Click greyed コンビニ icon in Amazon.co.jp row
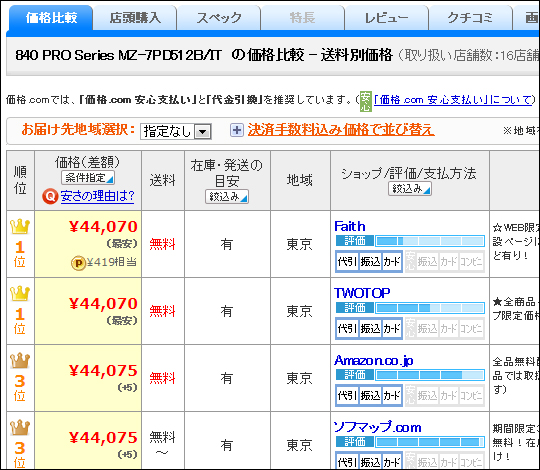Screen dimensions: 540x470 pos(471,396)
